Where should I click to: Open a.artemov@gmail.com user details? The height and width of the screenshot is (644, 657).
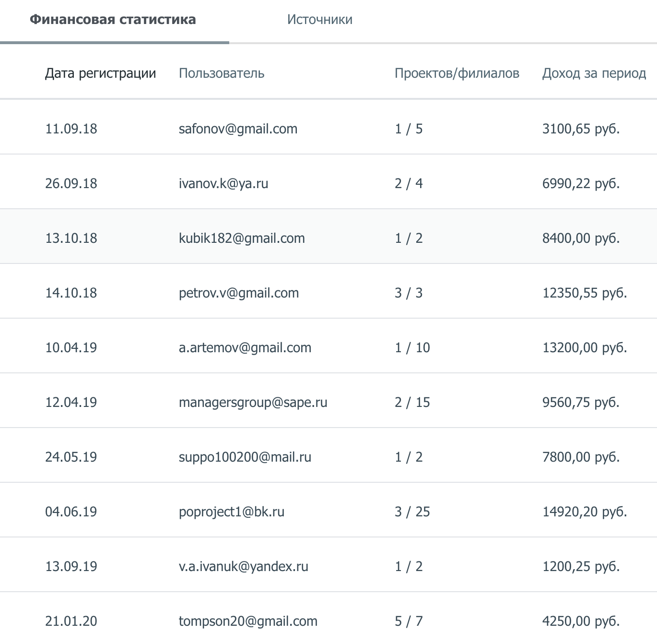coord(245,348)
